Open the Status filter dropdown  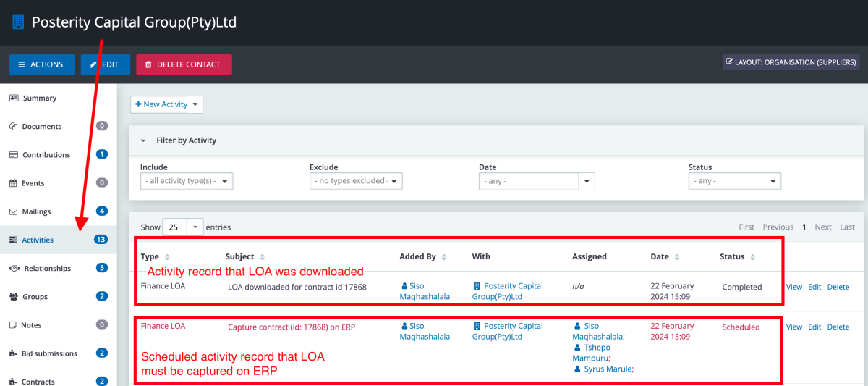tap(735, 181)
